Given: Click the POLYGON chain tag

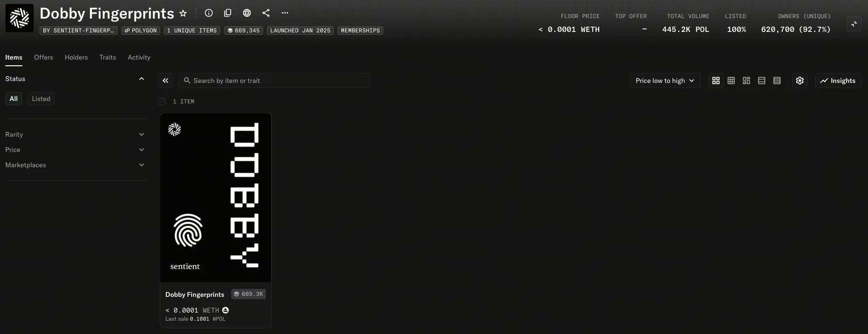Looking at the screenshot, I should pos(141,30).
